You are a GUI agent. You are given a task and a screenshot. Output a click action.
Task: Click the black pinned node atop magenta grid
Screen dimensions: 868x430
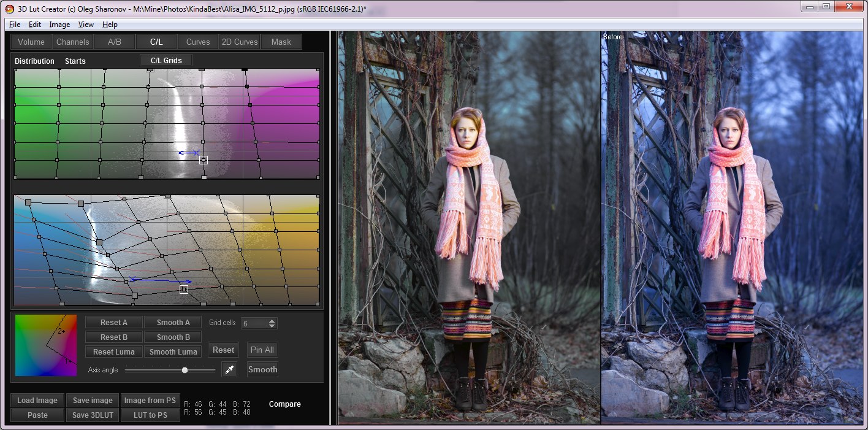pos(244,71)
